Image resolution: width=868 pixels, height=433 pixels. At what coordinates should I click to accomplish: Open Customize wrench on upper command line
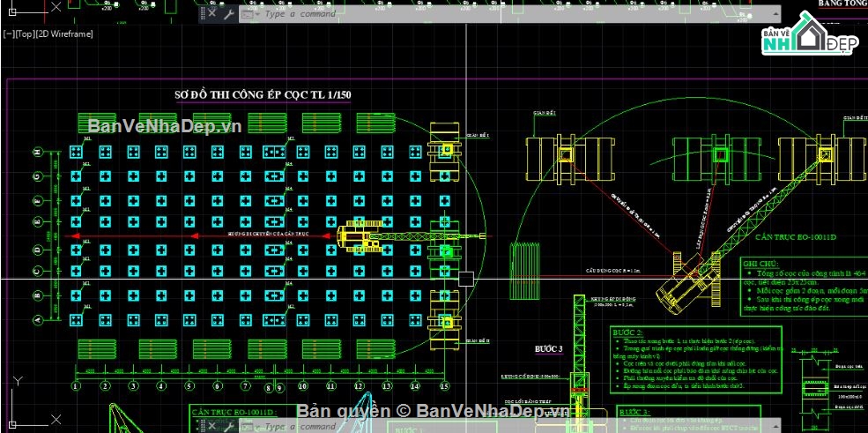point(228,14)
